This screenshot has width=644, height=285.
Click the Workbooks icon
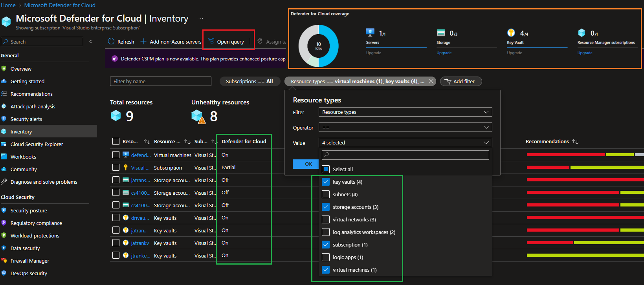tap(4, 157)
